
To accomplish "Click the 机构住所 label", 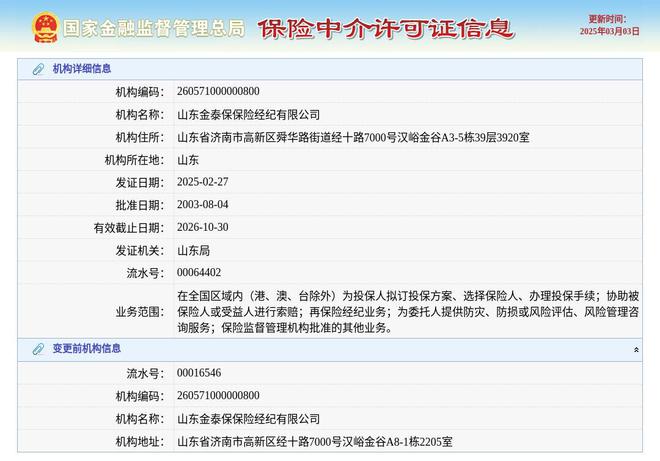I will click(x=140, y=137).
